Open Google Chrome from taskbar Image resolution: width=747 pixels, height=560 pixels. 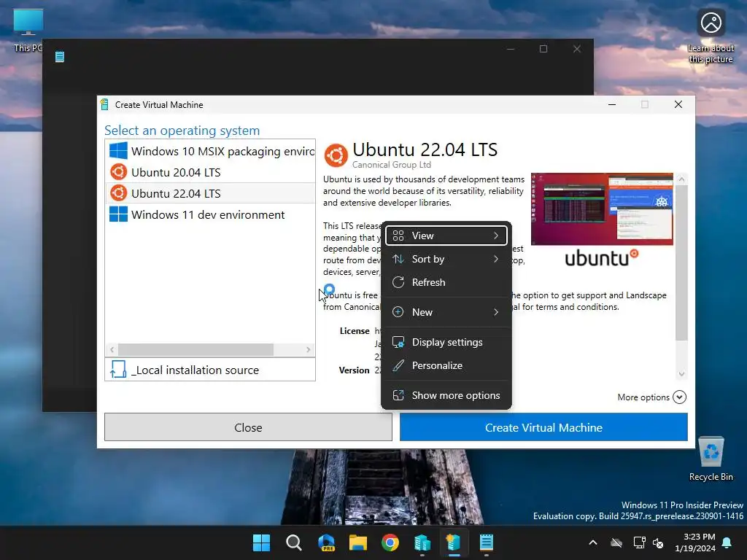coord(390,542)
